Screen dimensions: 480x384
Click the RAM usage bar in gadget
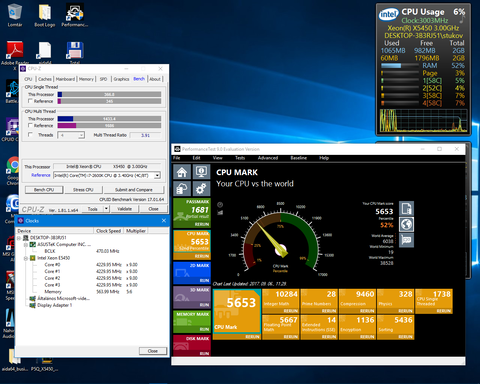tap(400, 66)
